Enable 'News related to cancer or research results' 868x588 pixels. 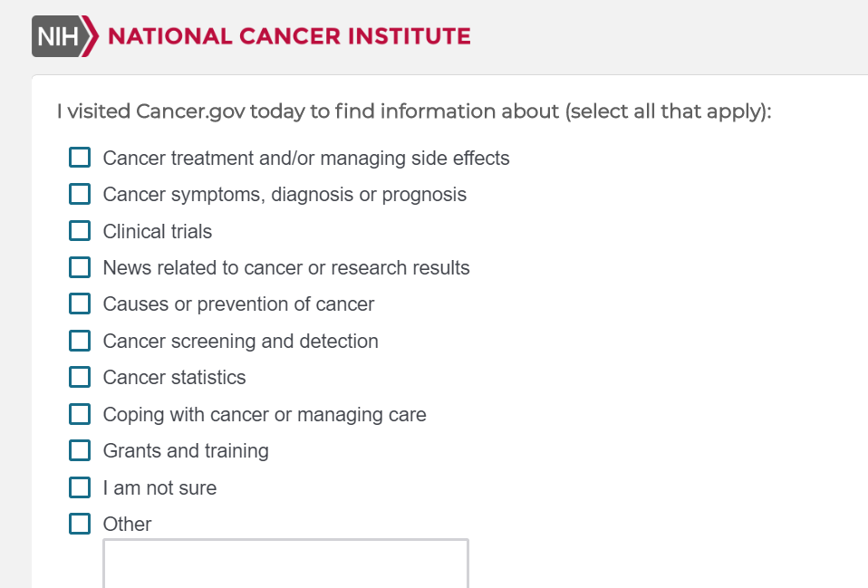tap(81, 267)
